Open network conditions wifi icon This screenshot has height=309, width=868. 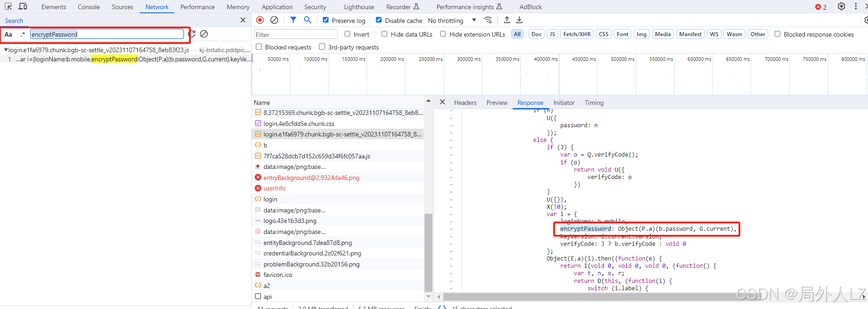click(488, 20)
